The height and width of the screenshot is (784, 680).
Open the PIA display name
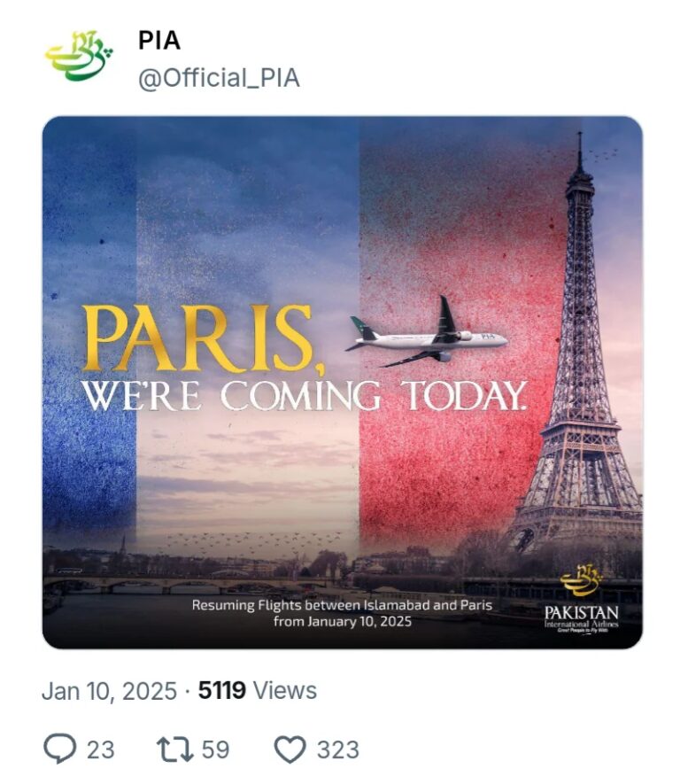tap(159, 41)
